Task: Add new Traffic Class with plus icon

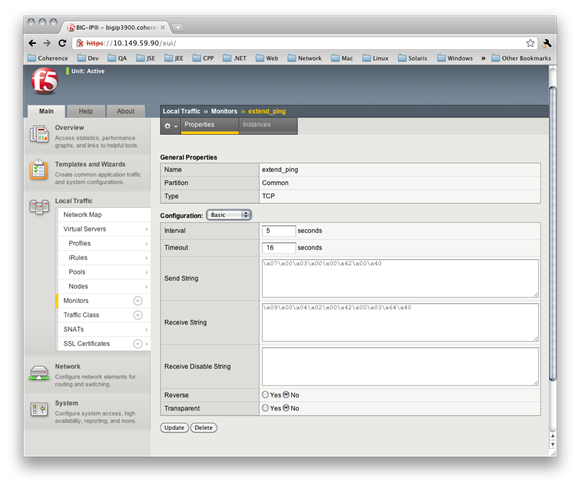Action: [x=138, y=315]
